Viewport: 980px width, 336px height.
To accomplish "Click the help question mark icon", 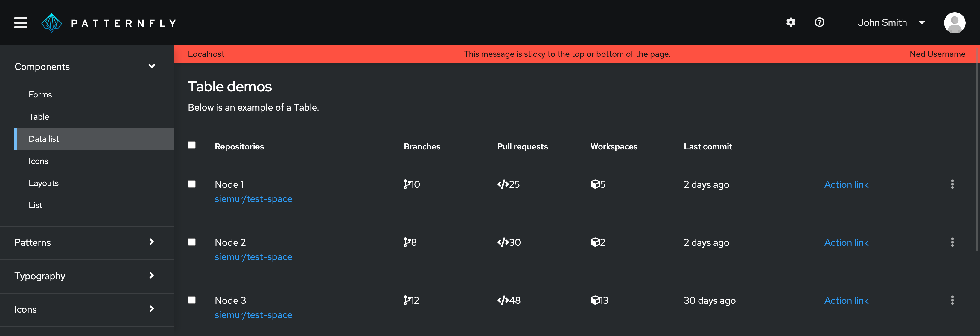I will 819,22.
